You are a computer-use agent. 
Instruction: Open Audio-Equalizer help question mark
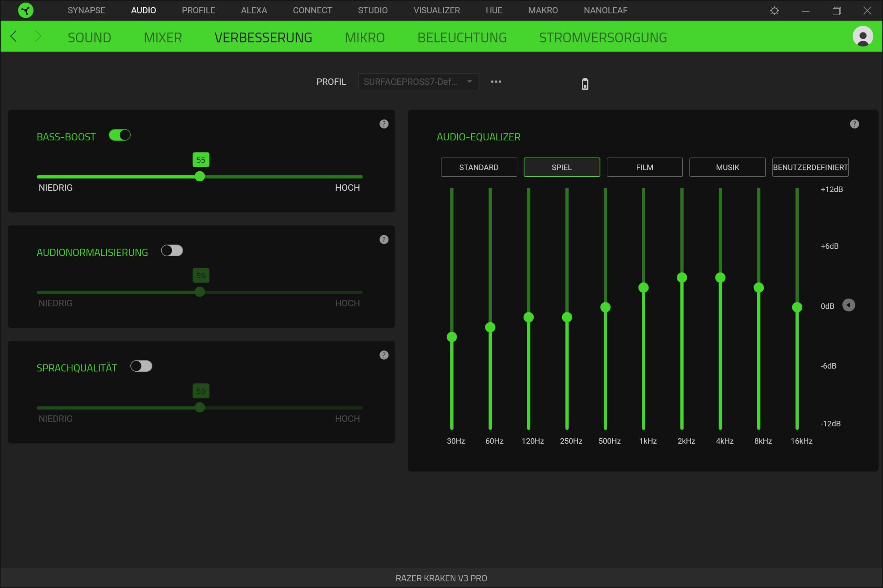pyautogui.click(x=854, y=124)
